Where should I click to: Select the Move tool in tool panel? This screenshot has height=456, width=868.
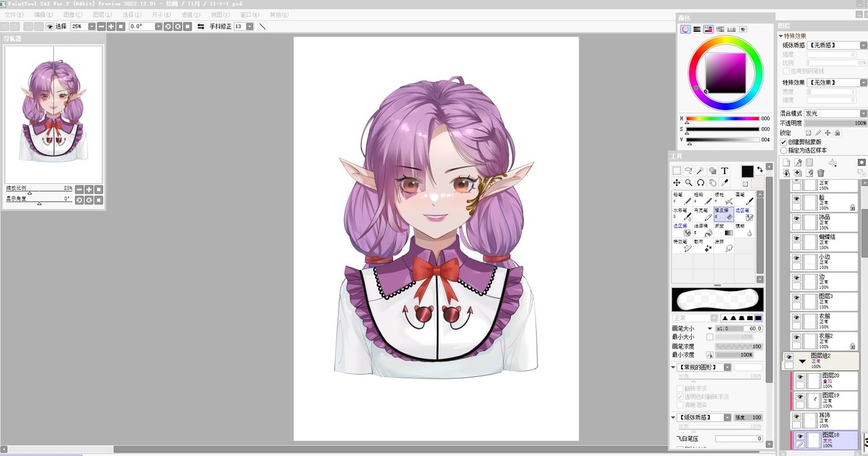click(677, 182)
